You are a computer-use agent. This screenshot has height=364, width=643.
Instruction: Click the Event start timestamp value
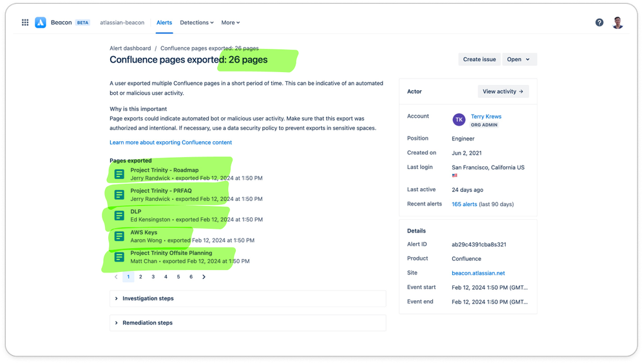490,288
